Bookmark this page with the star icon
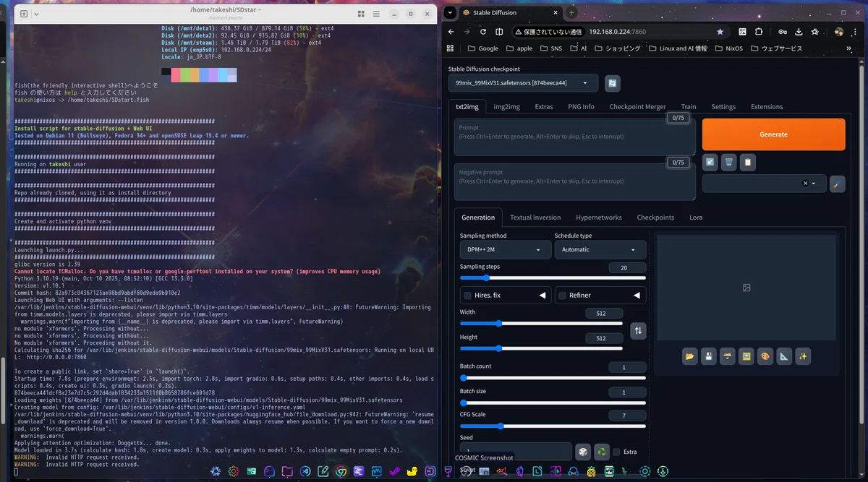Screen dimensions: 868x482 [x=720, y=32]
